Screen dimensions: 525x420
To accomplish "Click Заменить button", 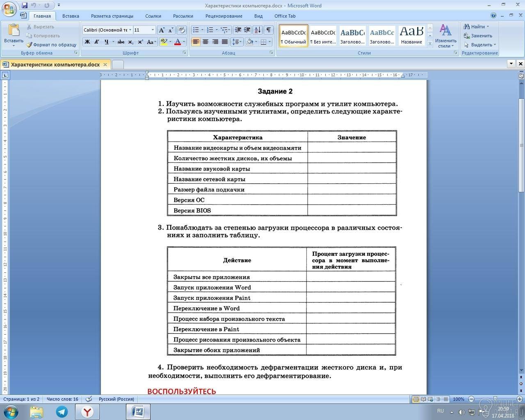I will tap(478, 36).
